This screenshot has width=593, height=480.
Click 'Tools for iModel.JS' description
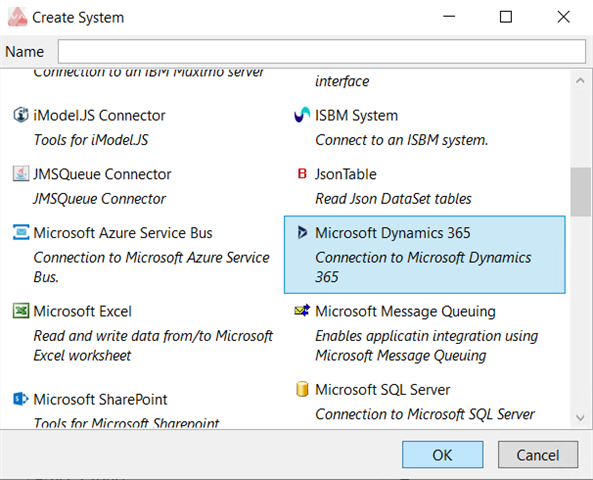tap(91, 140)
